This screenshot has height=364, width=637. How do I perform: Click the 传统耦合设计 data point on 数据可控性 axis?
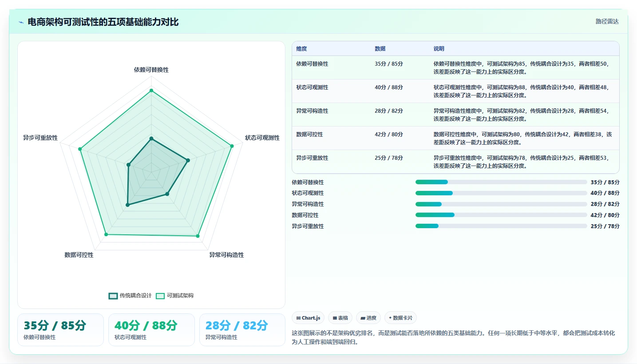pyautogui.click(x=128, y=205)
